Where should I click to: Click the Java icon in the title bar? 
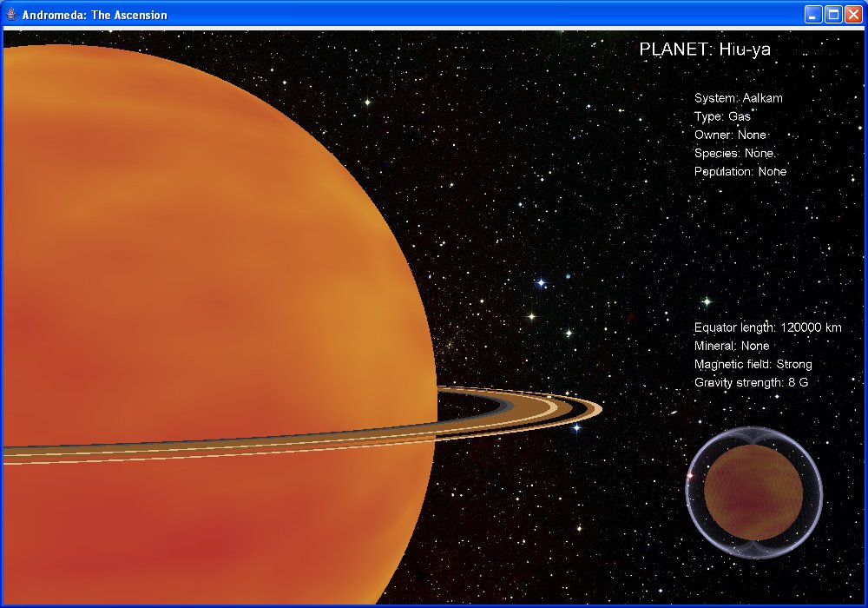tap(11, 15)
